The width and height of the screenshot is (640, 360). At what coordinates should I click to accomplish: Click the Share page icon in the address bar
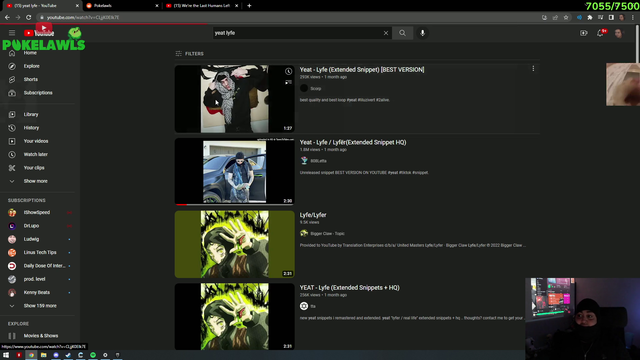pos(555,18)
